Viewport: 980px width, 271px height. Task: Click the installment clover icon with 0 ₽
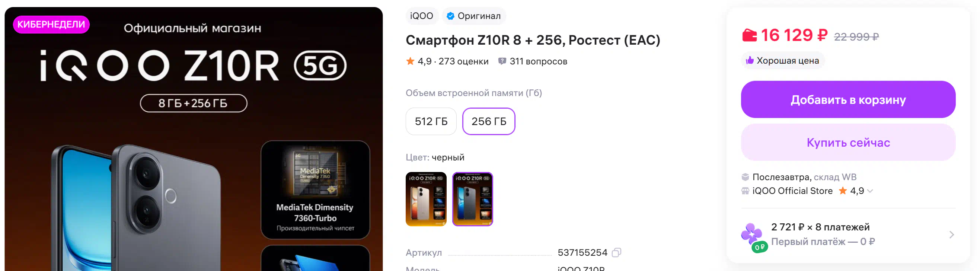tap(754, 237)
